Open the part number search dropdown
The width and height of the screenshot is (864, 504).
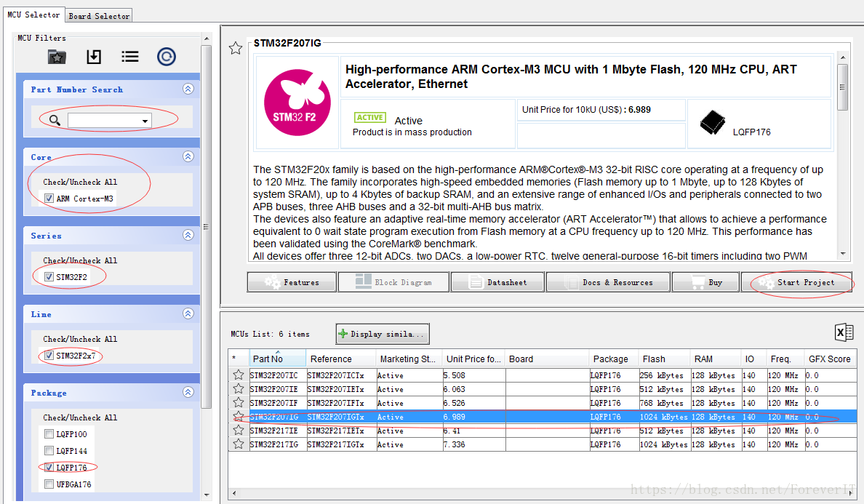[145, 121]
